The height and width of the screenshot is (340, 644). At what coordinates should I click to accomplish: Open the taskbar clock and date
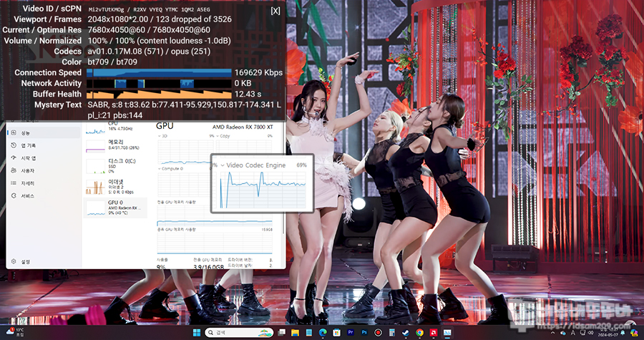click(609, 333)
